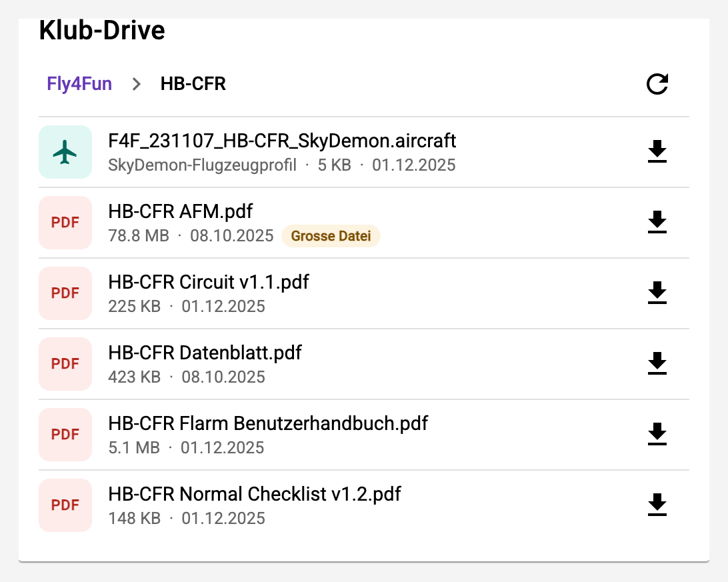Click PDF icon beside HB-CFR AFM.pdf

65,222
